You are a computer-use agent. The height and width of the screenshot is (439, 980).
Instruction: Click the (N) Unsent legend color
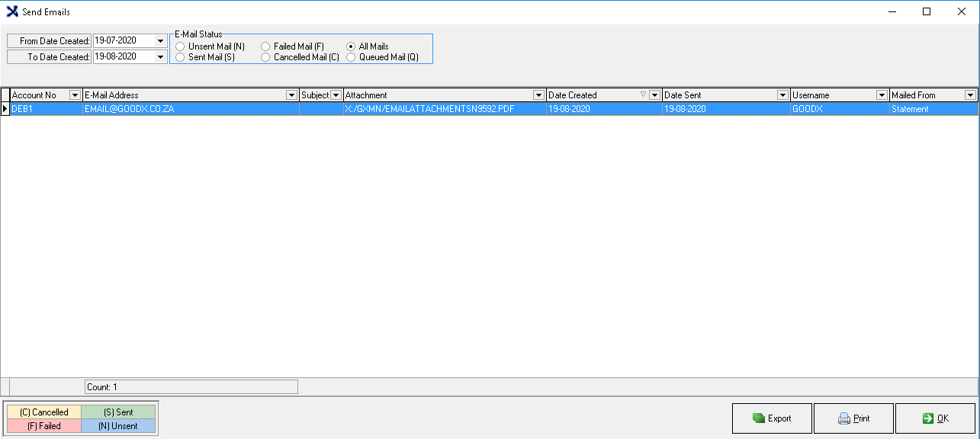point(118,426)
